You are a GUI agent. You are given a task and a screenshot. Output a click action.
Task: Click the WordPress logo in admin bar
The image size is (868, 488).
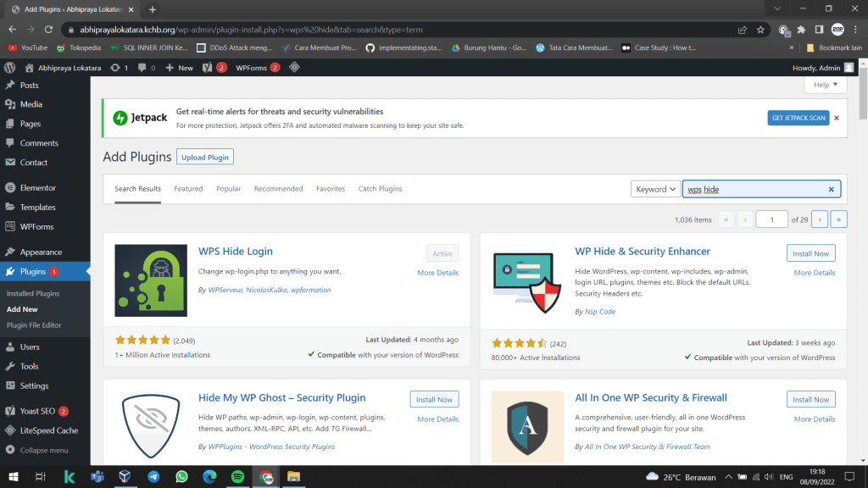click(x=9, y=68)
